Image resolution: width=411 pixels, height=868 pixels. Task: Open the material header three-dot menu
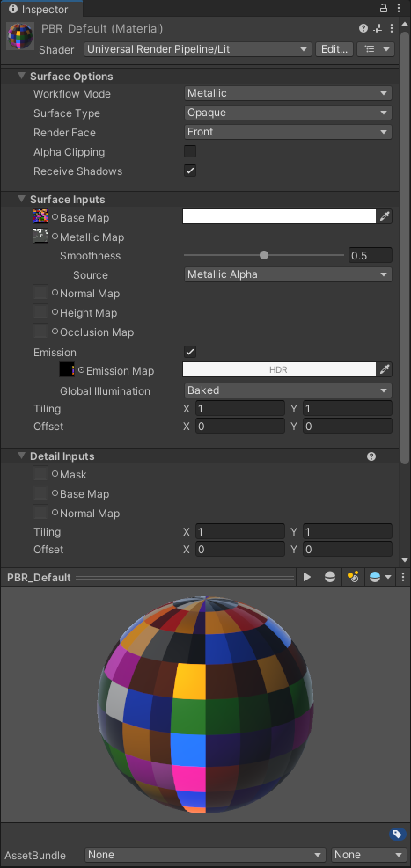click(x=393, y=28)
